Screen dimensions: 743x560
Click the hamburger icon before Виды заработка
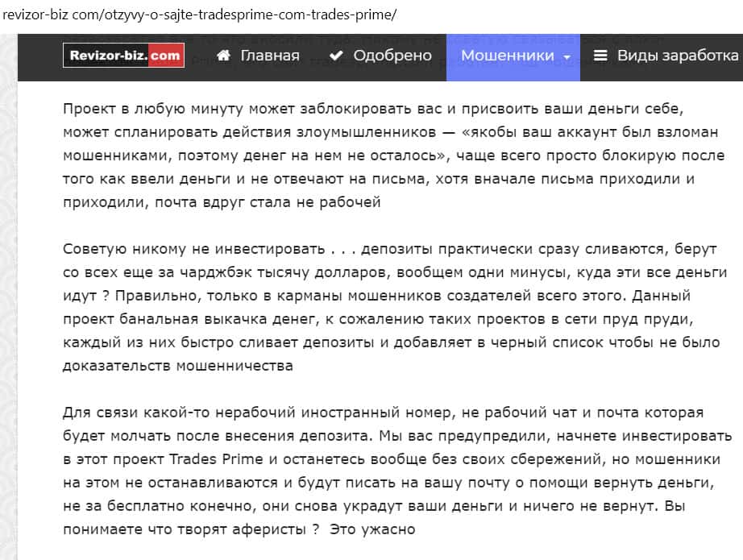pos(600,56)
